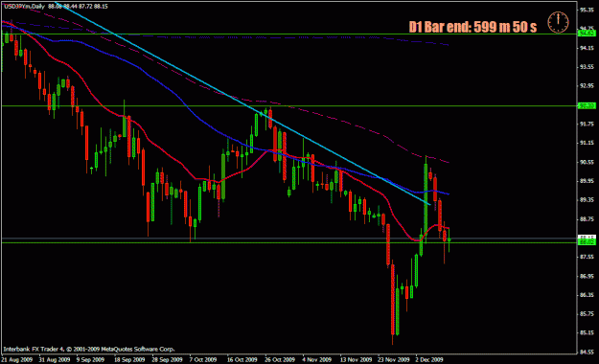Click the 92.95 price axis label

point(587,85)
